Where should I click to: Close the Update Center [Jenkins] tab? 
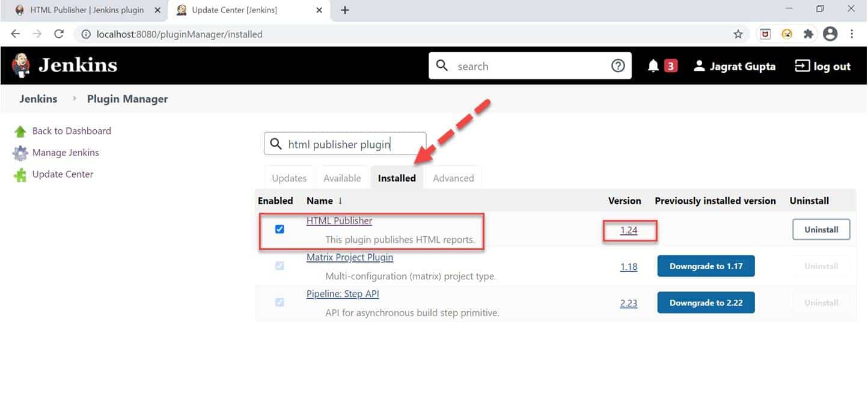click(x=319, y=10)
